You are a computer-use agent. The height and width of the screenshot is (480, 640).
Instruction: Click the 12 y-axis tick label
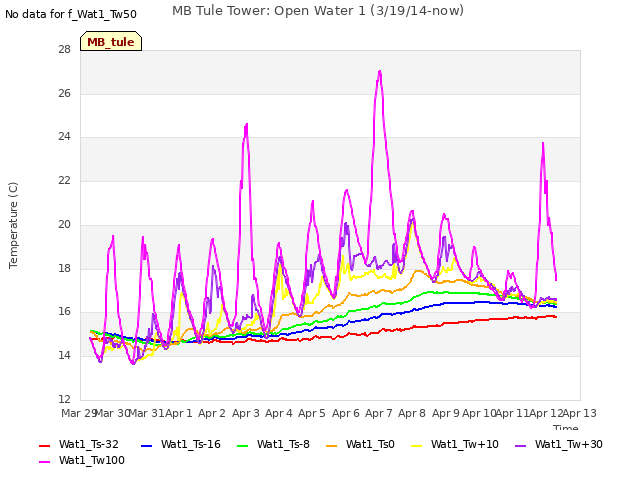[x=64, y=399]
